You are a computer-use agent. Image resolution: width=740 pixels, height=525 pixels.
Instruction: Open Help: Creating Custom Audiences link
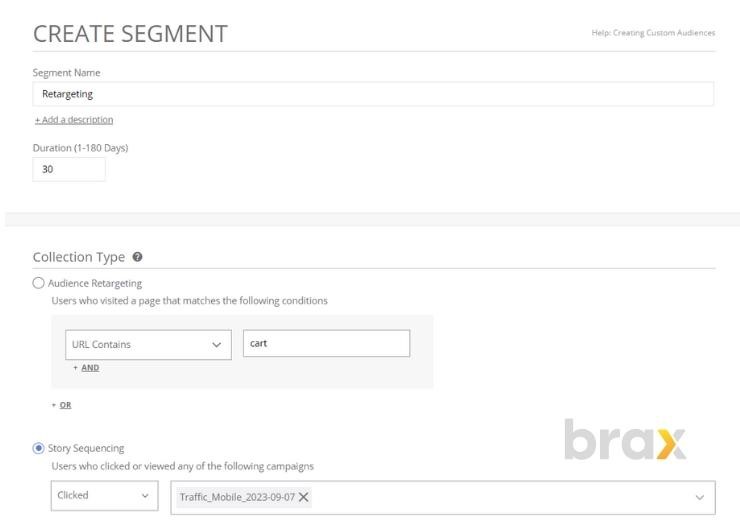(x=653, y=33)
